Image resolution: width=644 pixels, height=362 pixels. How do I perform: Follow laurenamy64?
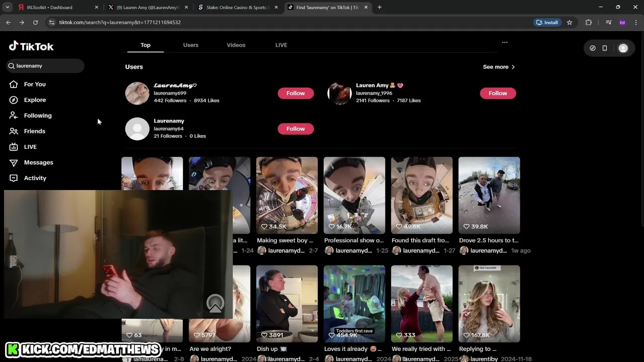(x=296, y=129)
